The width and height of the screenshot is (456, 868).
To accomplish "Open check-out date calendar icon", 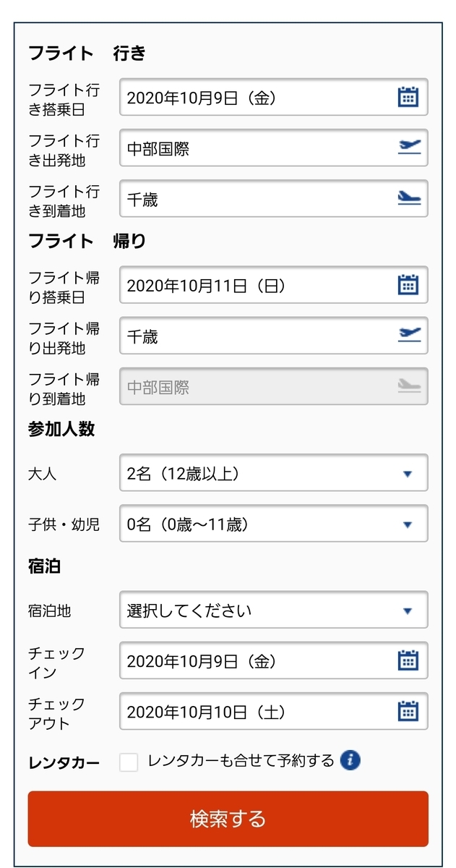I will pyautogui.click(x=408, y=711).
